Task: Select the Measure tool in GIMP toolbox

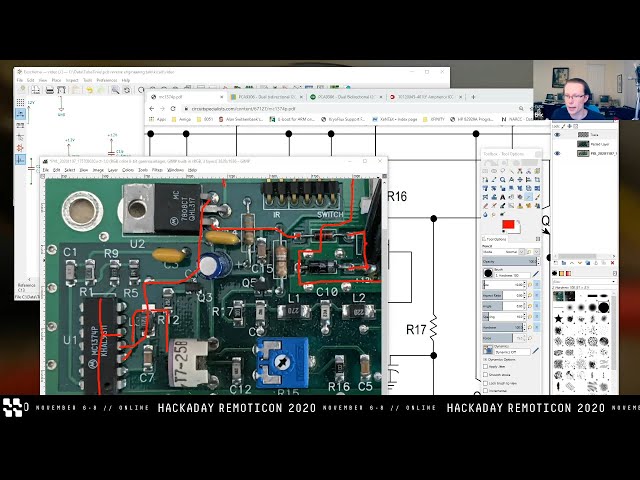Action: (x=511, y=180)
